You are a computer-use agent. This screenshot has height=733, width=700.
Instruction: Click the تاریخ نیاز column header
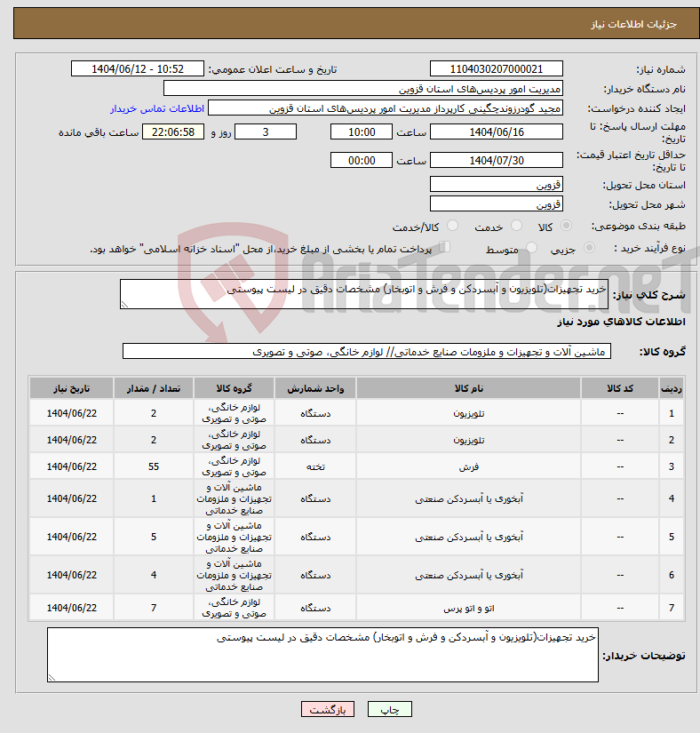click(x=71, y=388)
